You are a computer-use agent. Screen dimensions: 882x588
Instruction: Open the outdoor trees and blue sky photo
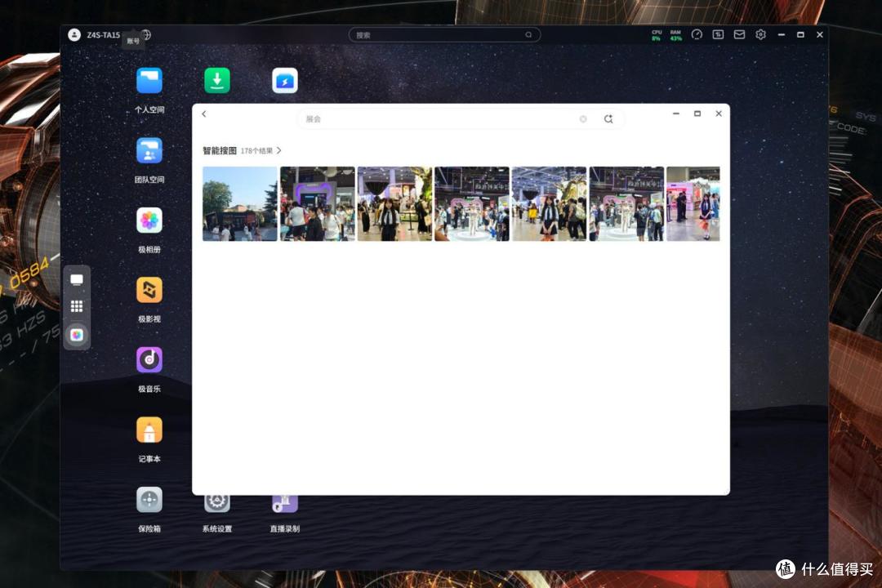[x=240, y=203]
